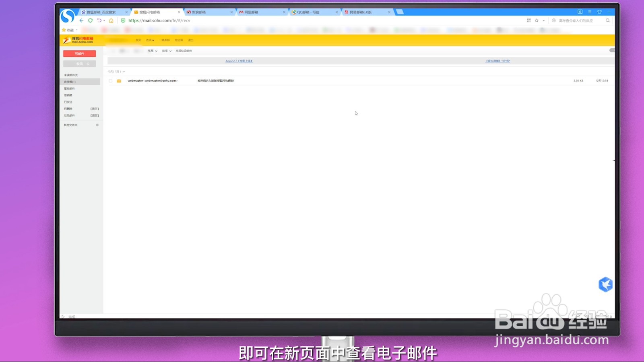Open the 首页 item in the yellow bar
Viewport: 644px width, 362px height.
(x=138, y=40)
